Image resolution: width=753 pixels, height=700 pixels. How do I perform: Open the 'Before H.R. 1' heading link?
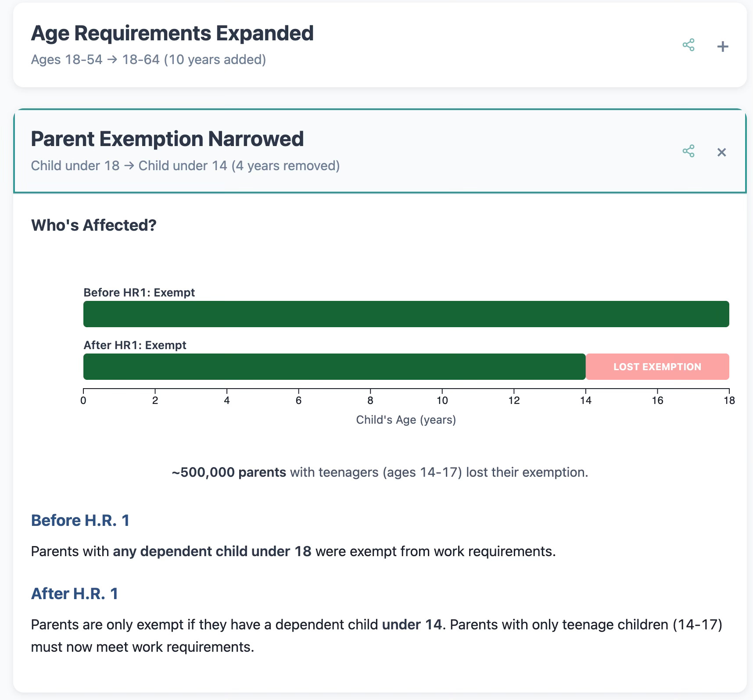click(80, 520)
